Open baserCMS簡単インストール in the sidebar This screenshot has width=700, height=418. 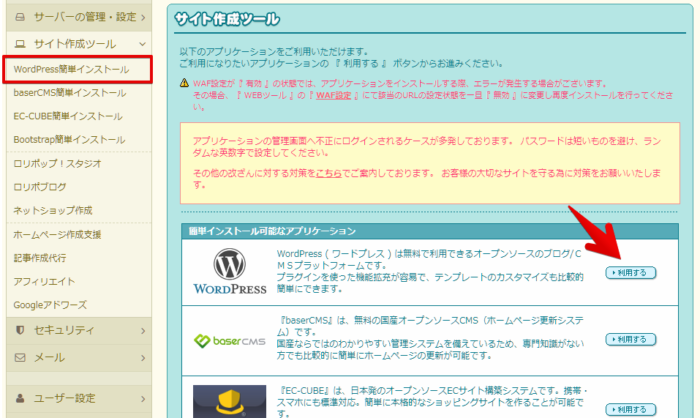69,93
